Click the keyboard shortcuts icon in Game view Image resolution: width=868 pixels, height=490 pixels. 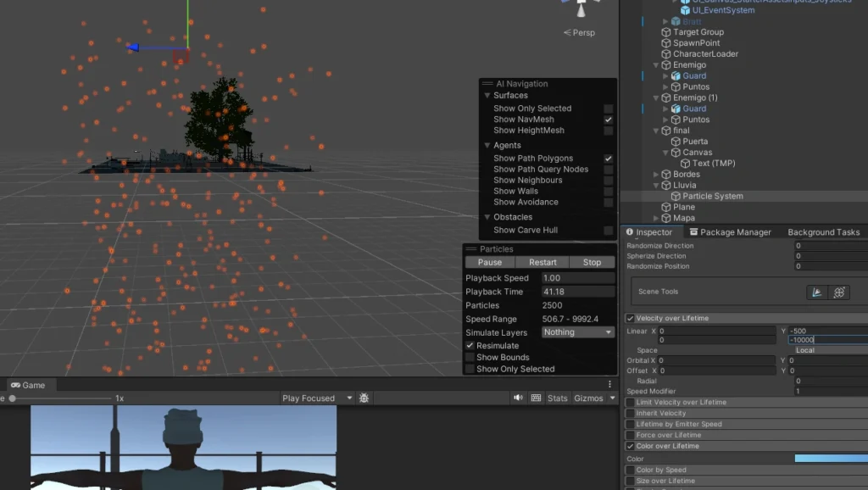pyautogui.click(x=536, y=398)
